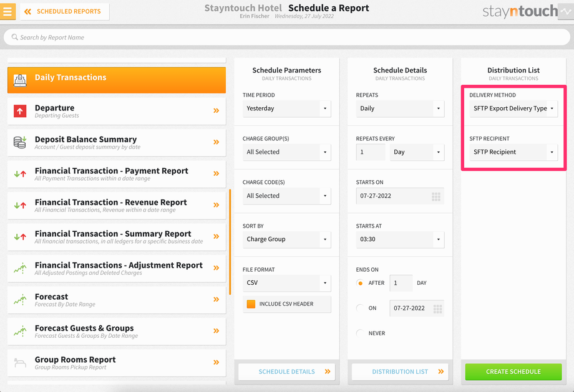The width and height of the screenshot is (574, 392).
Task: Select Deposit Balance Summary row
Action: point(117,143)
